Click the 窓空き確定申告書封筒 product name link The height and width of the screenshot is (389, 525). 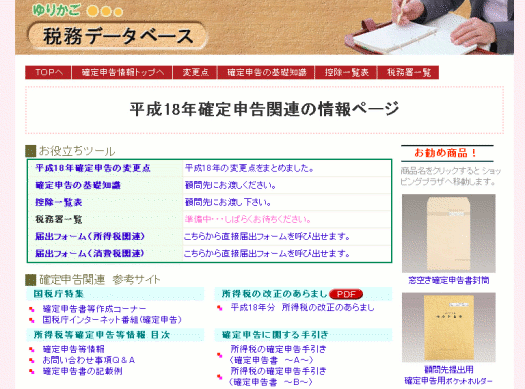[449, 281]
